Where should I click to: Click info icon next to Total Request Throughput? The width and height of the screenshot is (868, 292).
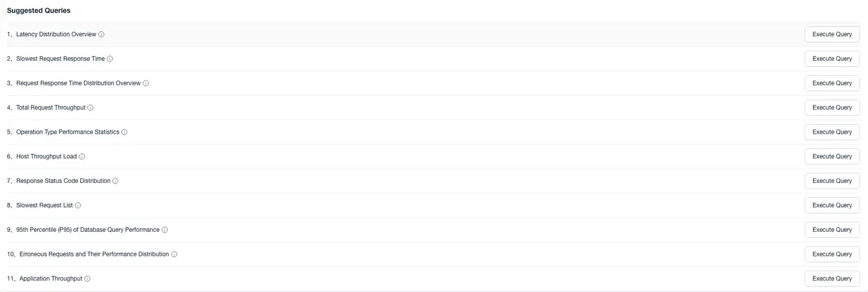[x=90, y=108]
